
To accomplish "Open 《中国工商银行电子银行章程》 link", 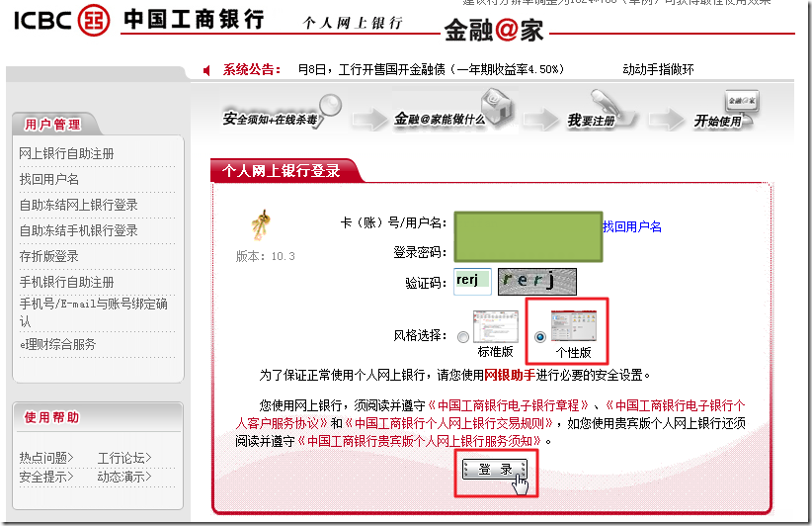I will point(508,405).
